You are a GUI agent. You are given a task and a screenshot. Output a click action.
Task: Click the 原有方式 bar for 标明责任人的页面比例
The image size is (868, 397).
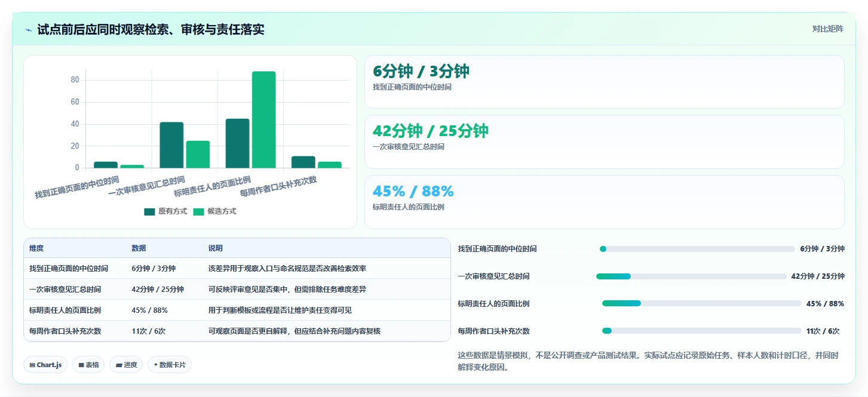tap(237, 143)
